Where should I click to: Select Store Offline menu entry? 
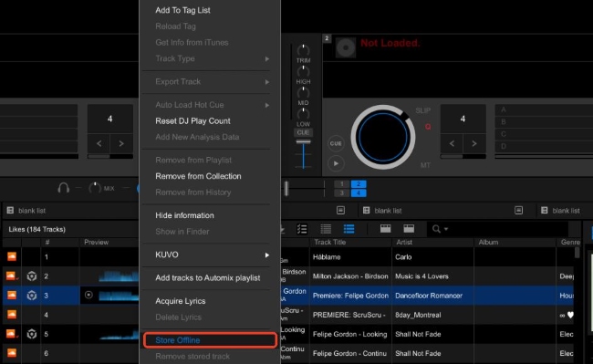point(210,339)
